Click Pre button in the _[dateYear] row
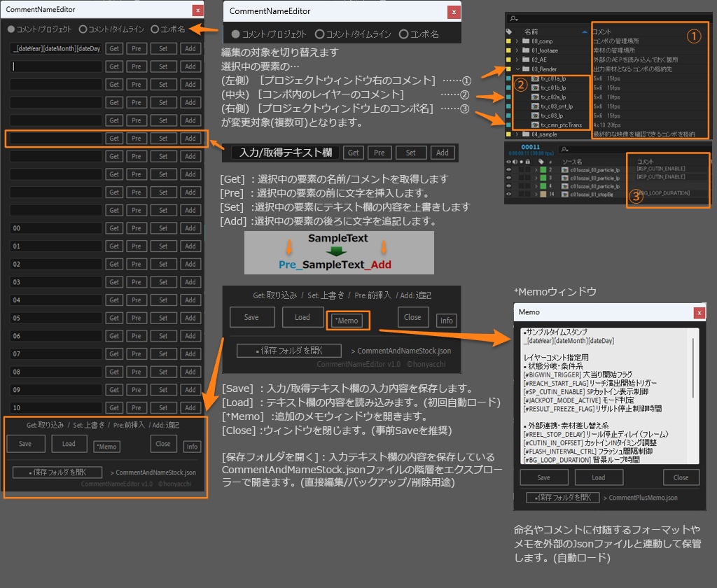Screen dimensions: 717x588 click(137, 48)
